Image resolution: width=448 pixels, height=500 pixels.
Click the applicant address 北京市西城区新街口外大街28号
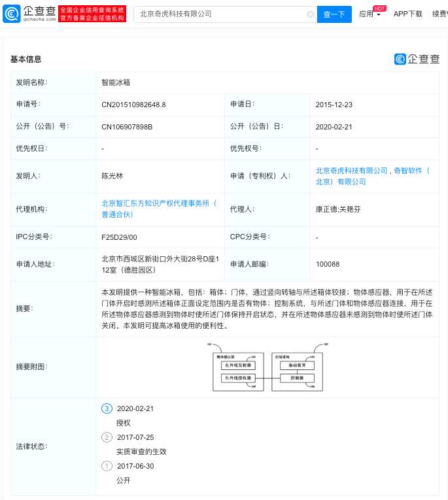click(x=160, y=264)
